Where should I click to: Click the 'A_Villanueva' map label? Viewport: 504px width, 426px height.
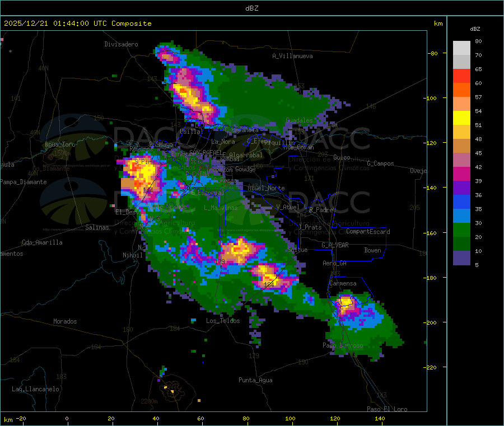(x=292, y=56)
